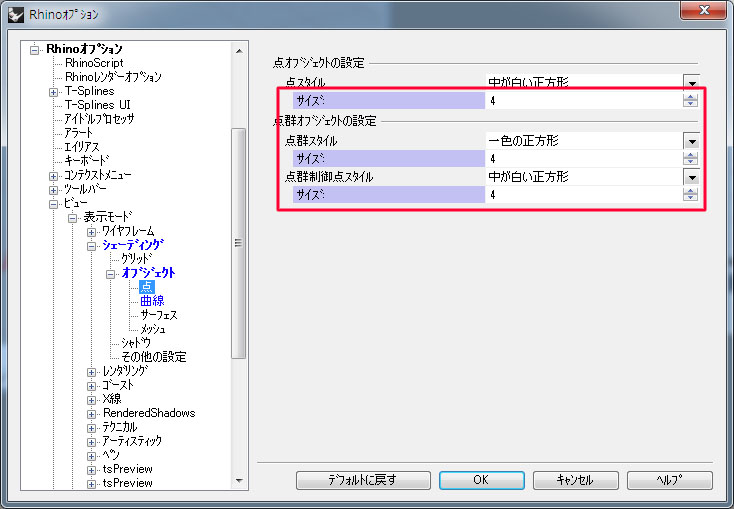Open the 点群スタイル dropdown
Viewport: 734px width, 509px height.
[691, 141]
